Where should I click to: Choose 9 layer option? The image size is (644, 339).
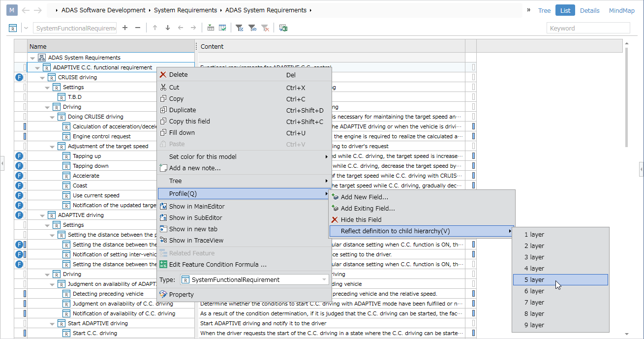[x=560, y=325]
